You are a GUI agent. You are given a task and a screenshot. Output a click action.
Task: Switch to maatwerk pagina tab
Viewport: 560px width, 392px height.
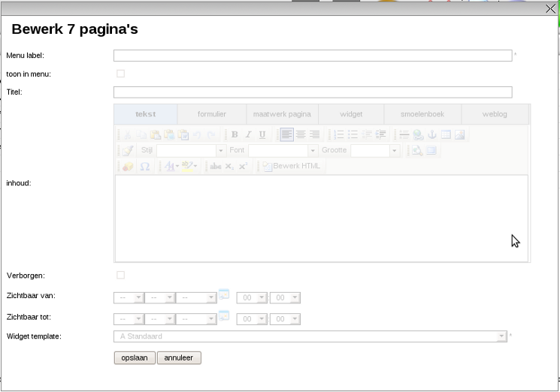click(282, 114)
